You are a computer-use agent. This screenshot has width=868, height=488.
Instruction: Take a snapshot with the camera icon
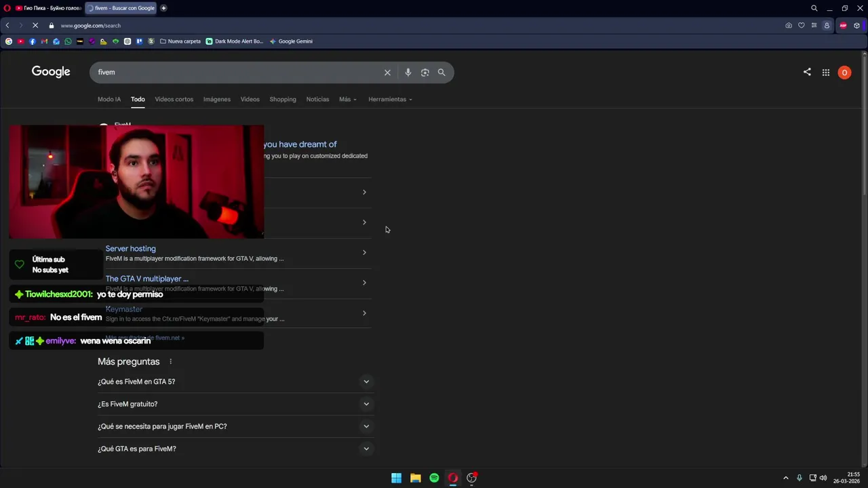click(789, 26)
